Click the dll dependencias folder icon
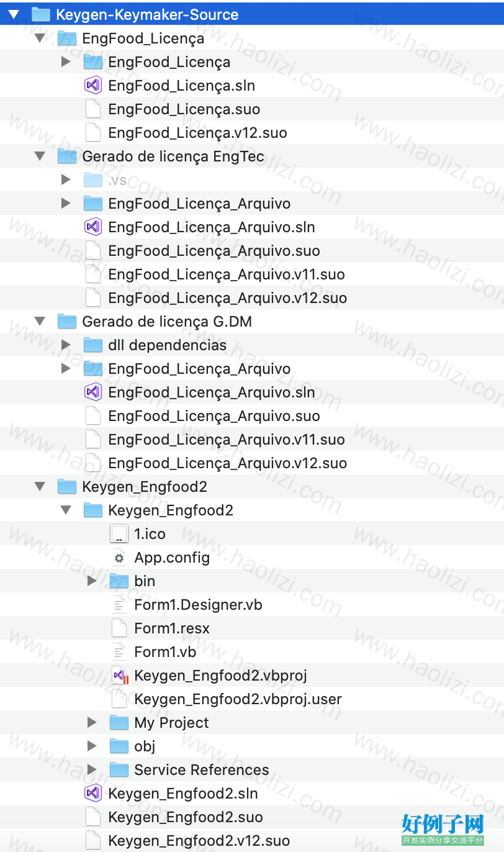This screenshot has width=504, height=852. pyautogui.click(x=93, y=345)
